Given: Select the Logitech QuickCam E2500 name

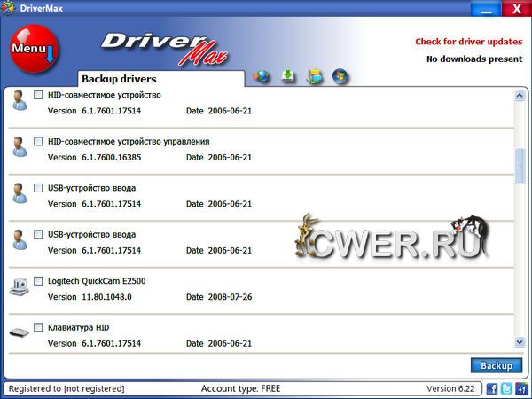Looking at the screenshot, I should [x=97, y=281].
